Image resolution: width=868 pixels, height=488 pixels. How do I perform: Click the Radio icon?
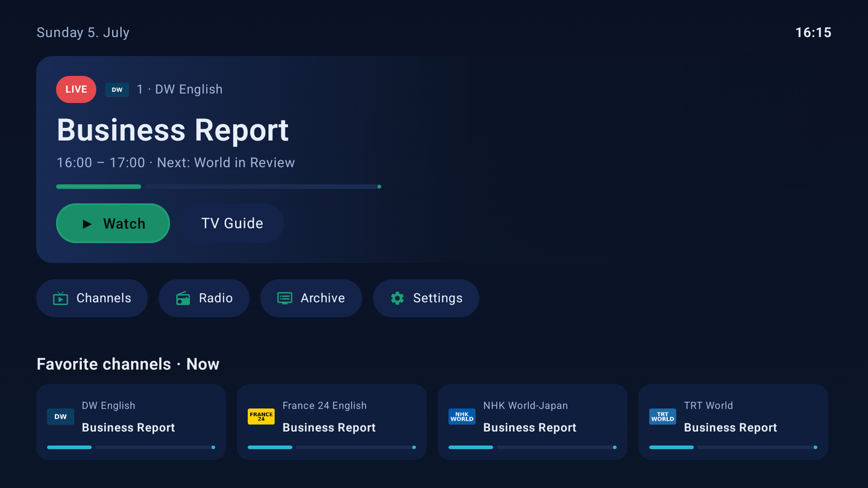(x=183, y=298)
